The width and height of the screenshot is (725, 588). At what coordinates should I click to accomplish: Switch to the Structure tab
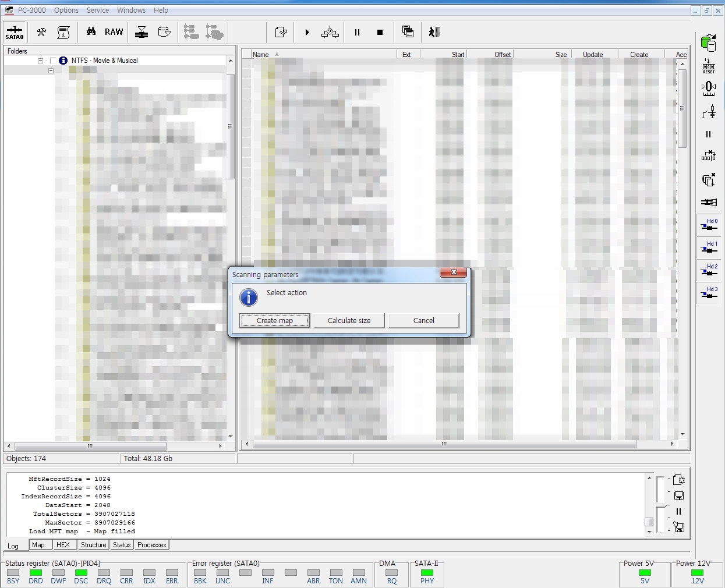(94, 545)
